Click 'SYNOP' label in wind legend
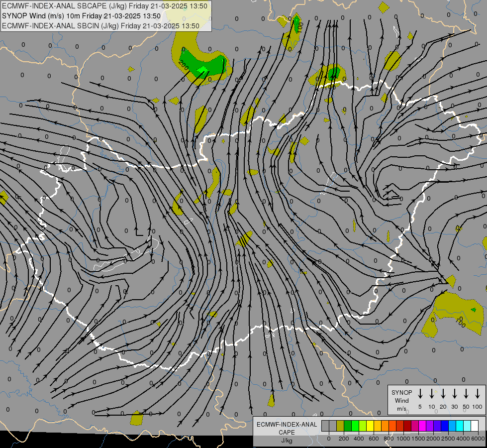Screen dimensions: 487x448 [401, 392]
